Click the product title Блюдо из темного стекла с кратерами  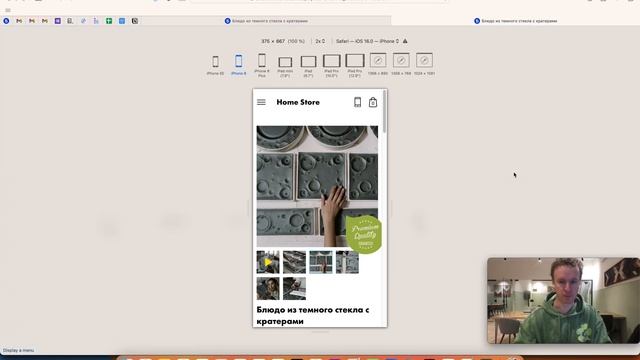pos(313,316)
